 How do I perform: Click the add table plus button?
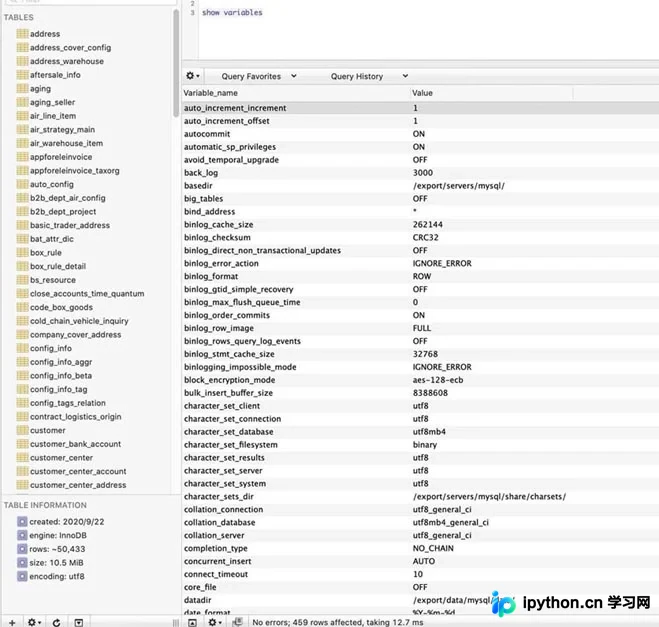[12, 622]
